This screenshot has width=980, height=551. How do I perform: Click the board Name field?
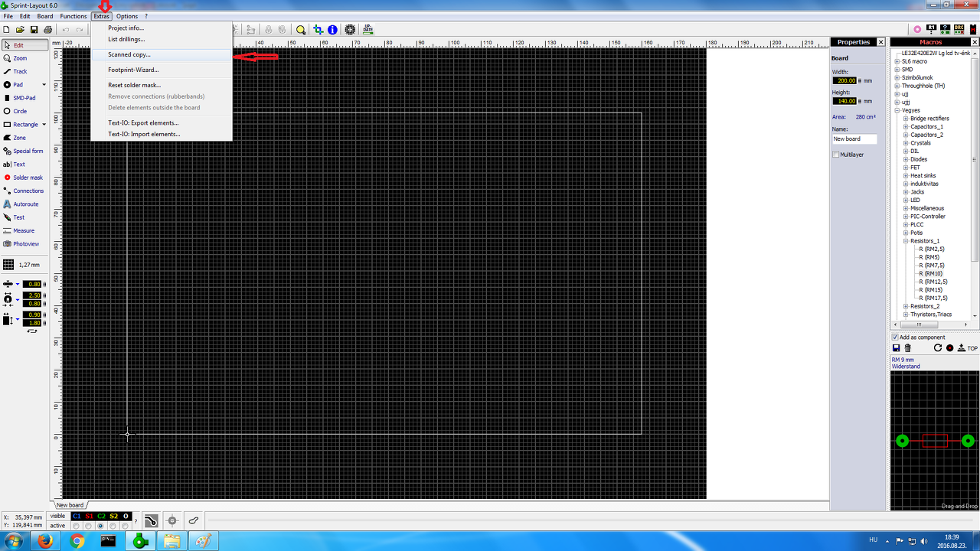(x=854, y=139)
